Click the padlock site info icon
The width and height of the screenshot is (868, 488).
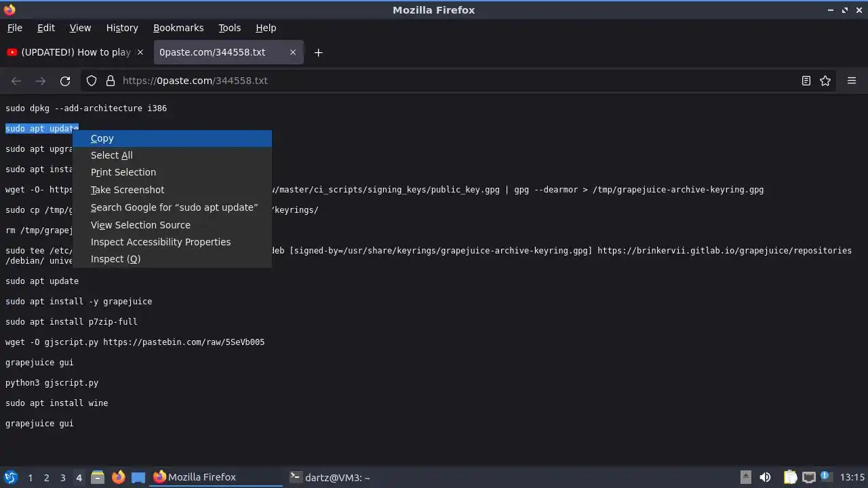click(x=111, y=81)
